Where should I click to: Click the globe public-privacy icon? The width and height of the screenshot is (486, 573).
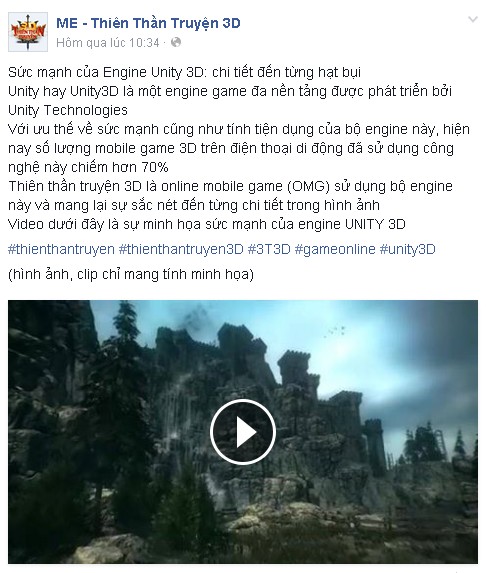pos(176,42)
